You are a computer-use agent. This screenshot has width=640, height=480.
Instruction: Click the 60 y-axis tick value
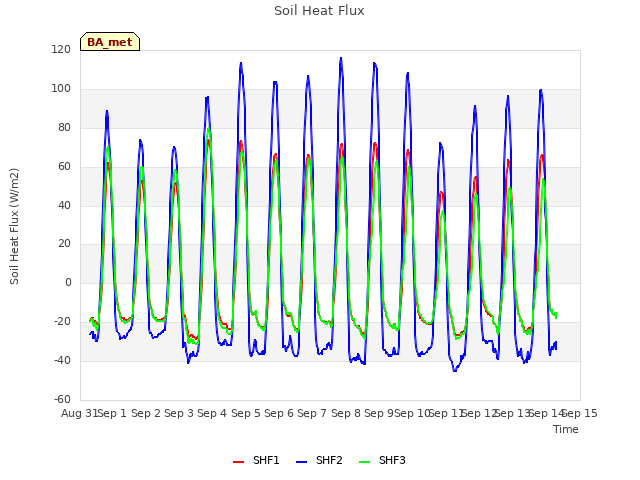pos(64,167)
